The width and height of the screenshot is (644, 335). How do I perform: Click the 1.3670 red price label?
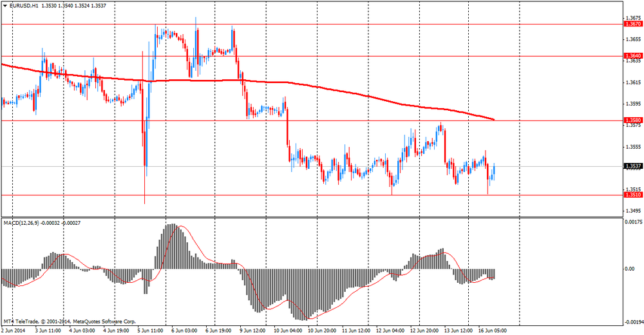(632, 24)
